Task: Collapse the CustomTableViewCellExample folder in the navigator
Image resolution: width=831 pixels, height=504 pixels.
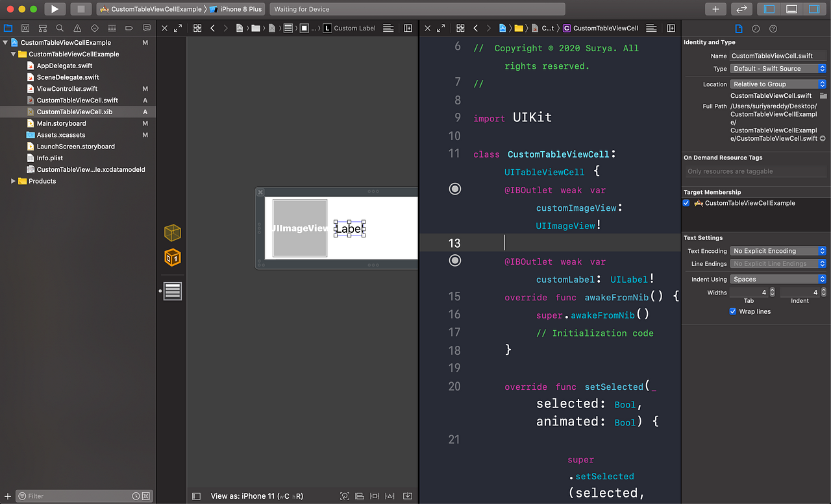Action: point(14,54)
